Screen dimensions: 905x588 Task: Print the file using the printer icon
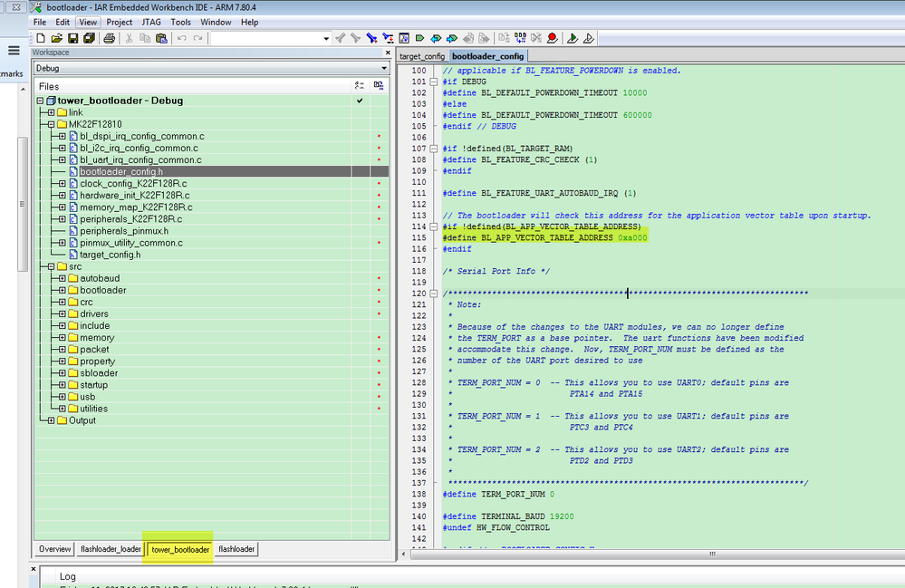pyautogui.click(x=109, y=38)
